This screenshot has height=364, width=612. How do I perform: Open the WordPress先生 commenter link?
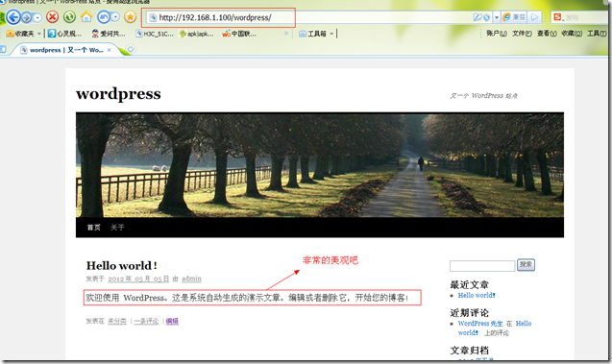click(x=480, y=324)
